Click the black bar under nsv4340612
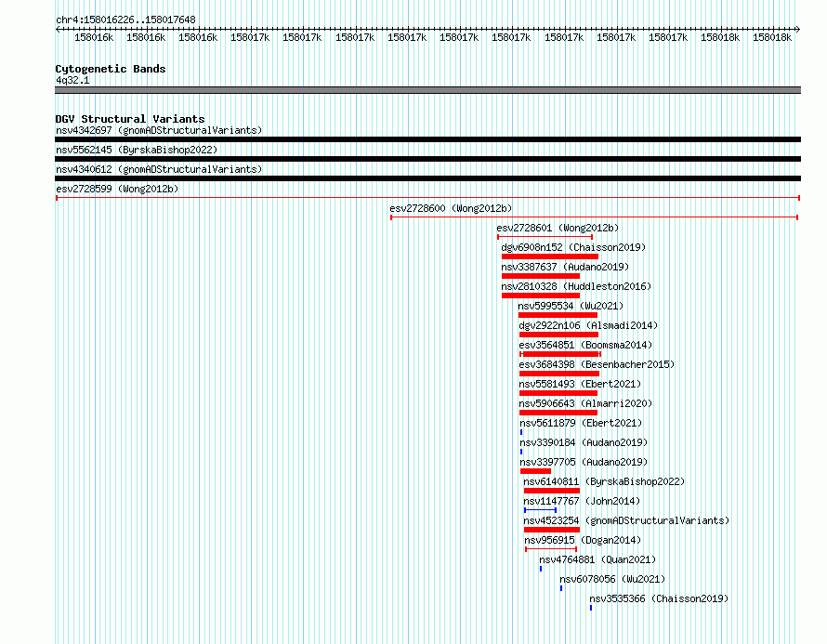Image resolution: width=827 pixels, height=644 pixels. [x=427, y=178]
